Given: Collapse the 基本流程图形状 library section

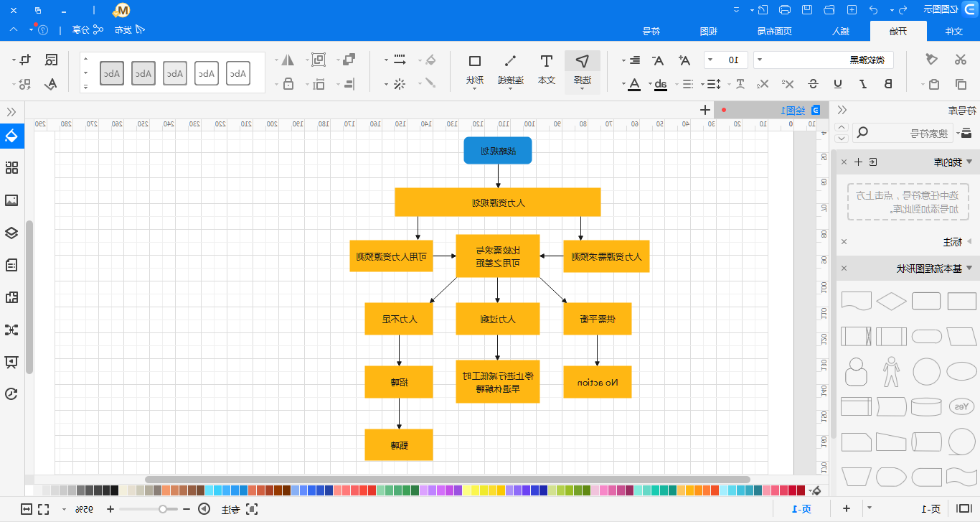Looking at the screenshot, I should tap(969, 269).
